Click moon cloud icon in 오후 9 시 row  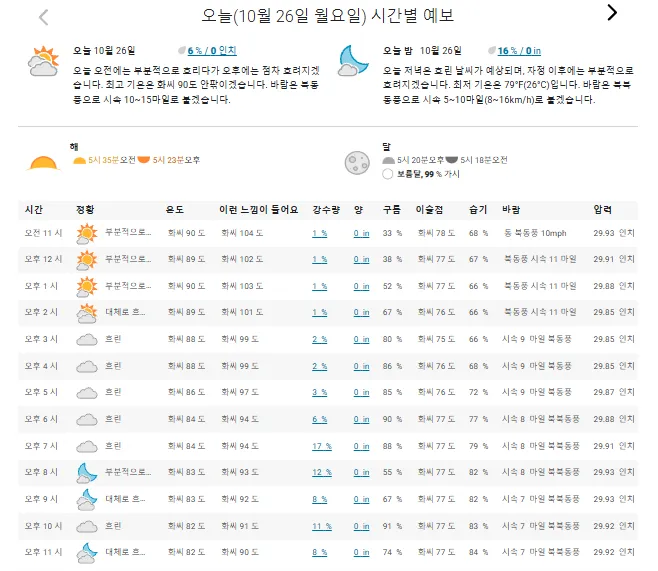pos(87,500)
